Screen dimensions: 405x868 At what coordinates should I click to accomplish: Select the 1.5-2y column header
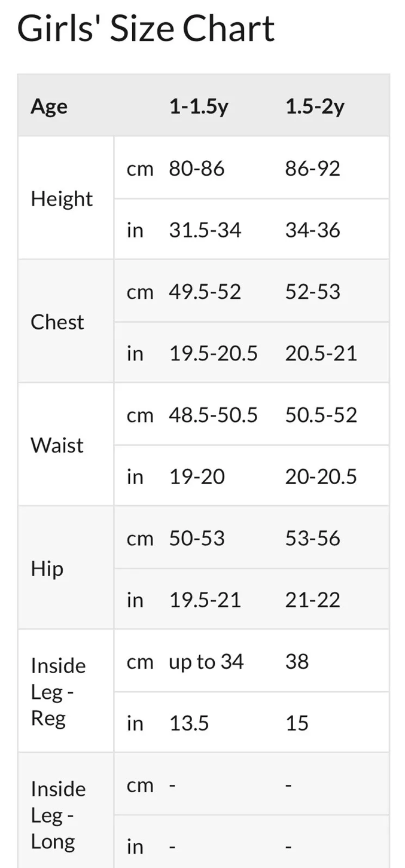pos(315,106)
